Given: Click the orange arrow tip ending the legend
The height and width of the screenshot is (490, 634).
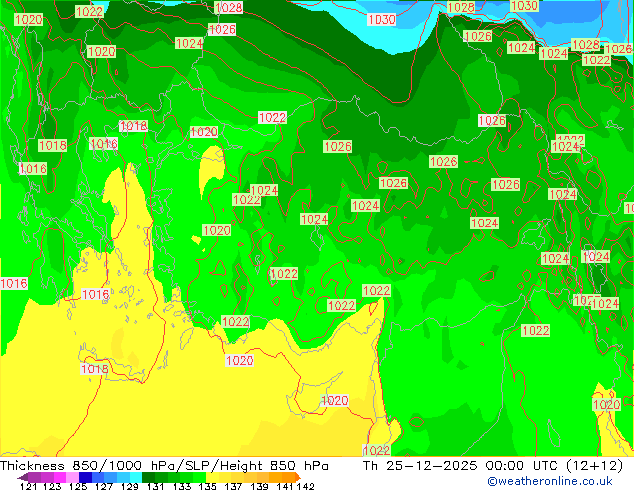Looking at the screenshot, I should click(298, 477).
